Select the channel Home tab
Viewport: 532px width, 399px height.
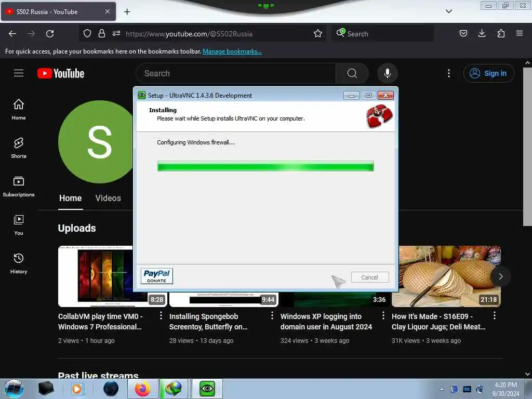(70, 198)
